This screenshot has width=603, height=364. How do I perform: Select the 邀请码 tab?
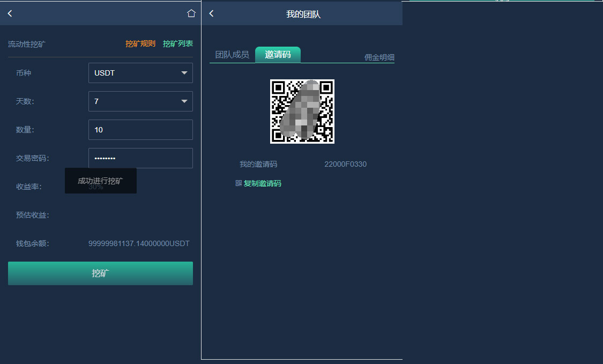click(278, 55)
